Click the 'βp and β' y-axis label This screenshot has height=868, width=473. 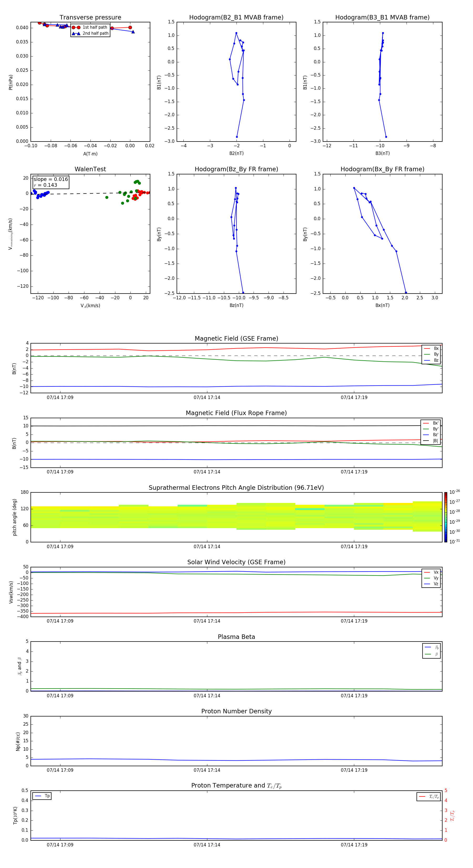coord(19,667)
